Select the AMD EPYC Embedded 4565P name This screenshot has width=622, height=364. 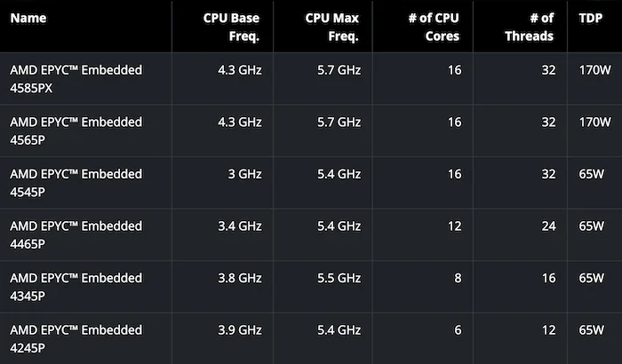pos(76,131)
